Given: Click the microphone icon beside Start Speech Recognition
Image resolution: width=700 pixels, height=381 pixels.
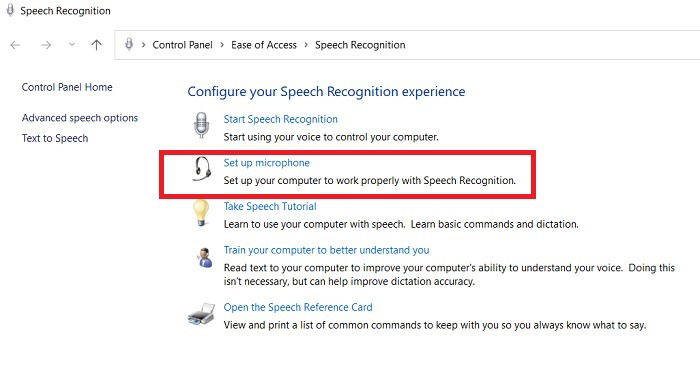Looking at the screenshot, I should (x=201, y=125).
